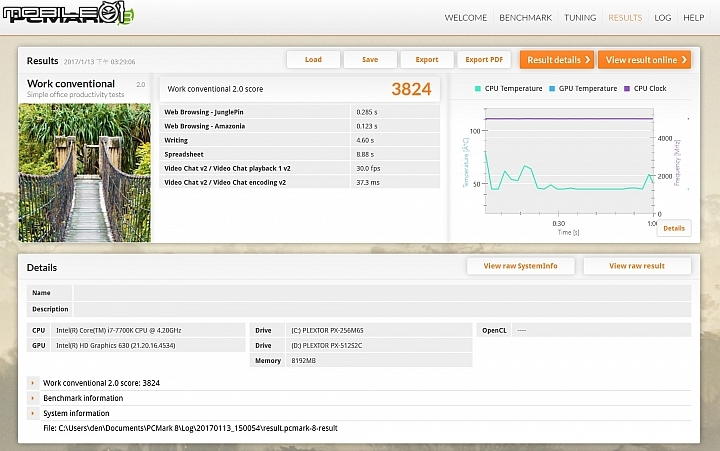The image size is (720, 451).
Task: Click the Description input field
Action: tap(382, 309)
